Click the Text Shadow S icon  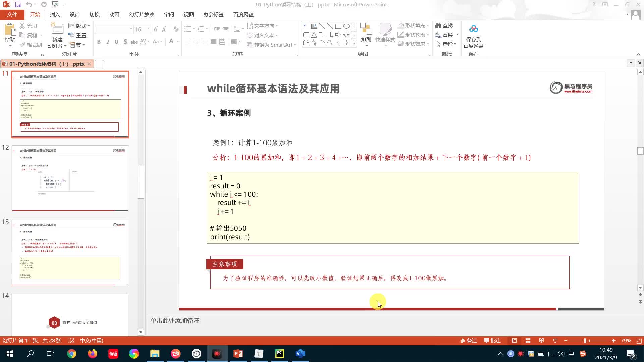[125, 42]
